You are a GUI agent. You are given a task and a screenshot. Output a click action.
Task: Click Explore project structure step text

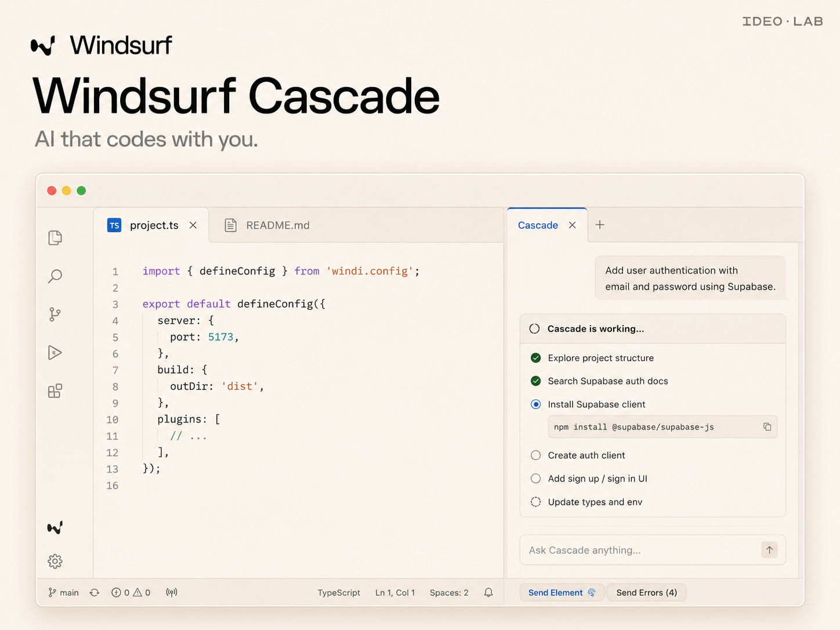pos(600,358)
